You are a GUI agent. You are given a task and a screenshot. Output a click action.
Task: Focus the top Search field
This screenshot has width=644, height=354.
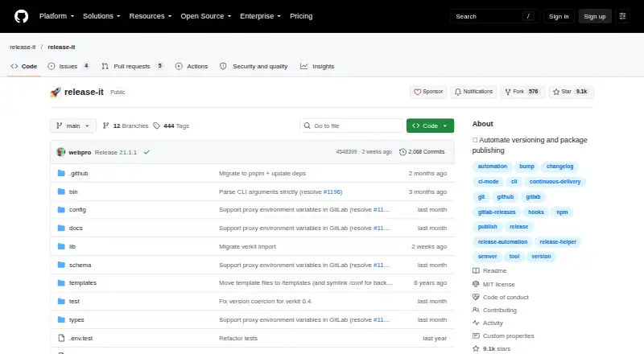pos(494,16)
